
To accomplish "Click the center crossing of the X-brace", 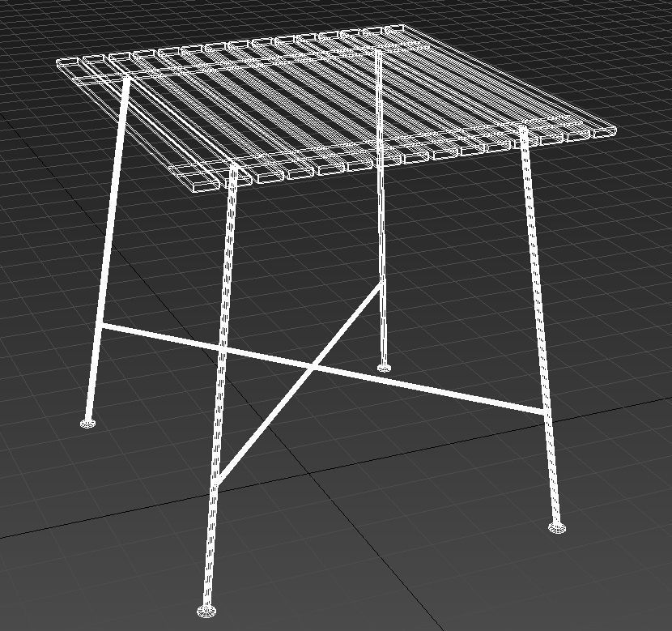I will 315,366.
